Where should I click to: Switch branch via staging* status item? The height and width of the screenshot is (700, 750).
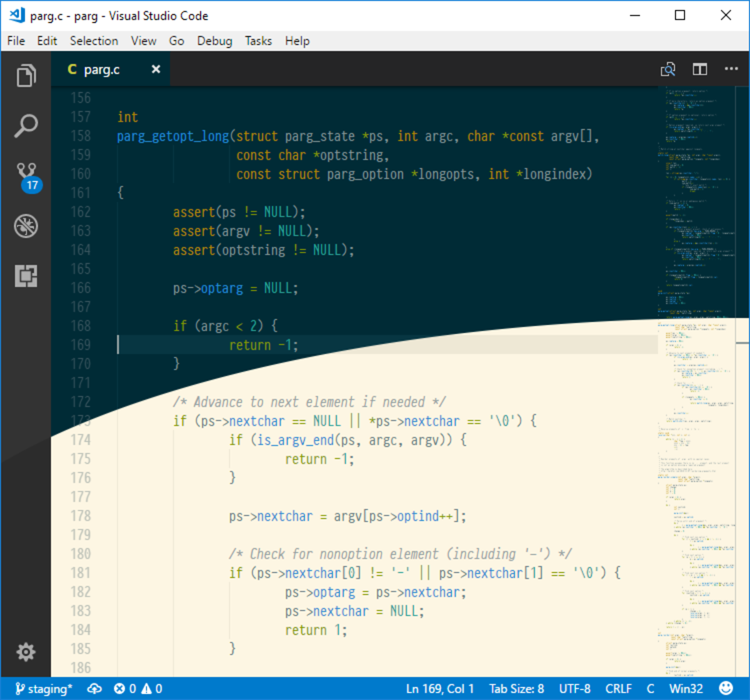click(x=44, y=689)
